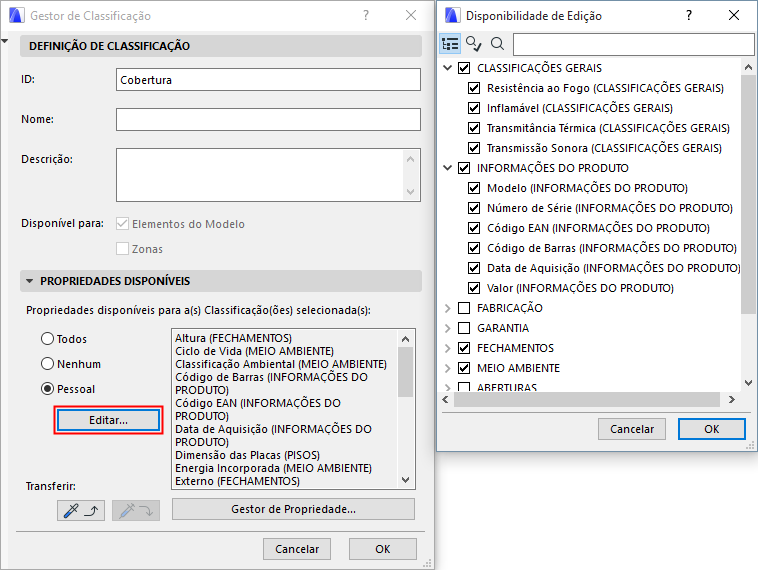
Task: Uncheck Transmissão Sonora checkbox
Action: pos(474,148)
